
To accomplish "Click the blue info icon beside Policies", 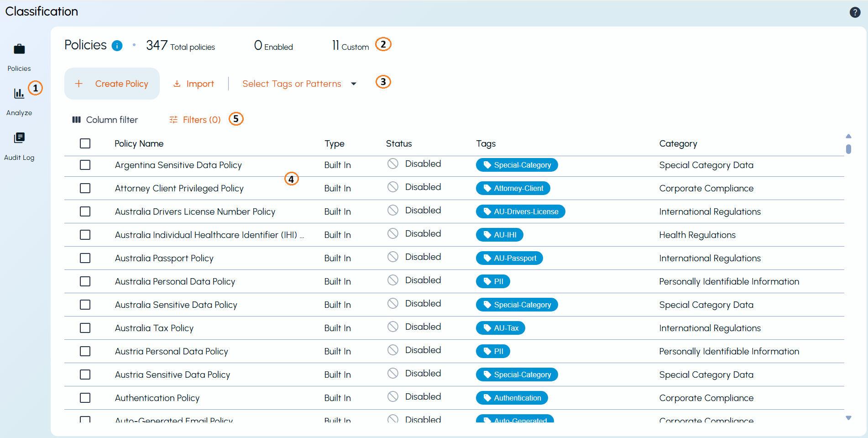I will 117,46.
